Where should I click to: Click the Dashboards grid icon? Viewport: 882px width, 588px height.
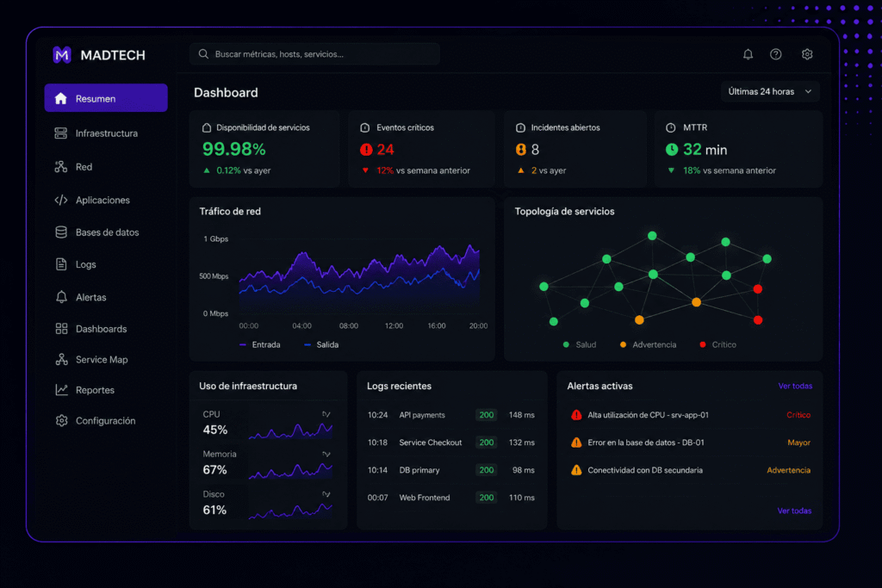61,329
